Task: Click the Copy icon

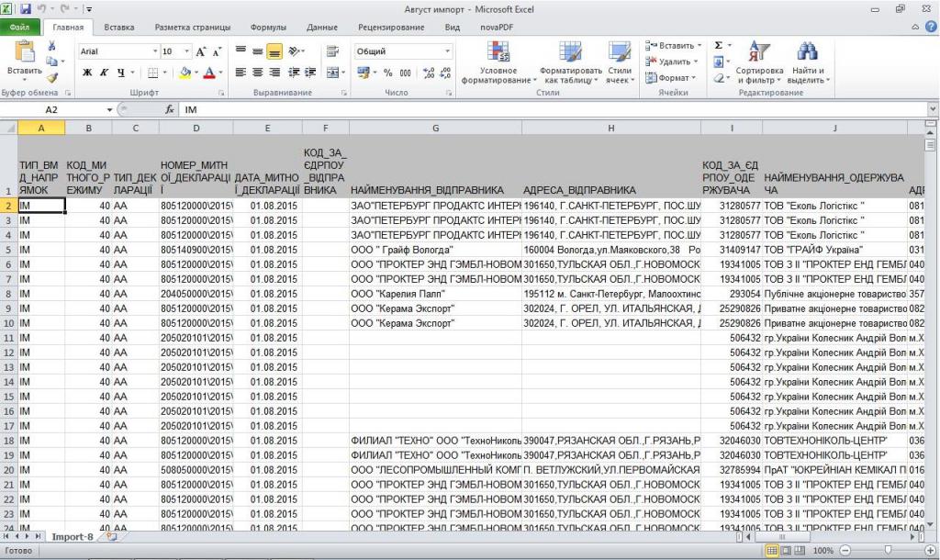Action: (x=51, y=62)
